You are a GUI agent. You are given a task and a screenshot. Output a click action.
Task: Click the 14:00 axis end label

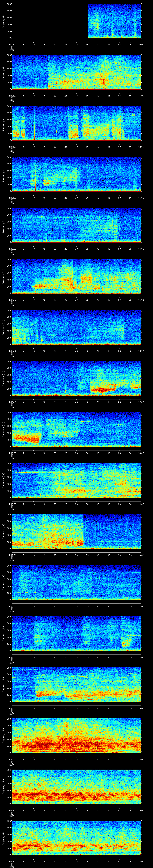coord(141,249)
